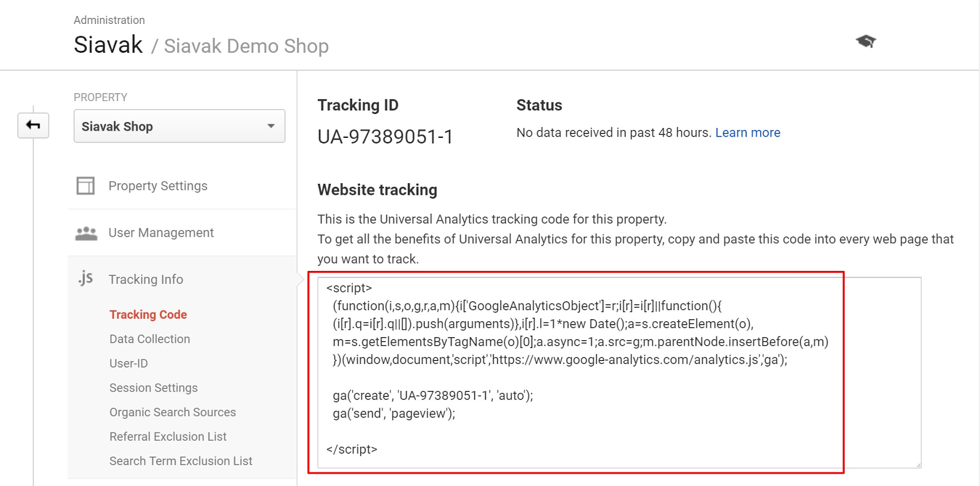Viewport: 980px width, 486px height.
Task: Open the User-ID settings
Action: point(129,363)
